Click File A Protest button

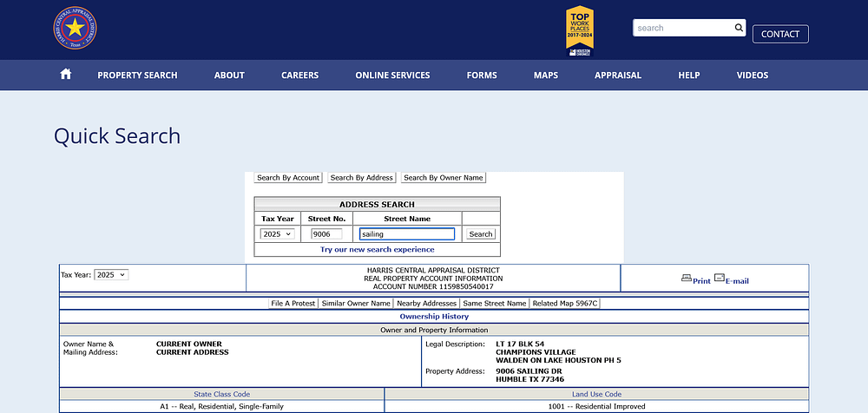click(x=293, y=304)
